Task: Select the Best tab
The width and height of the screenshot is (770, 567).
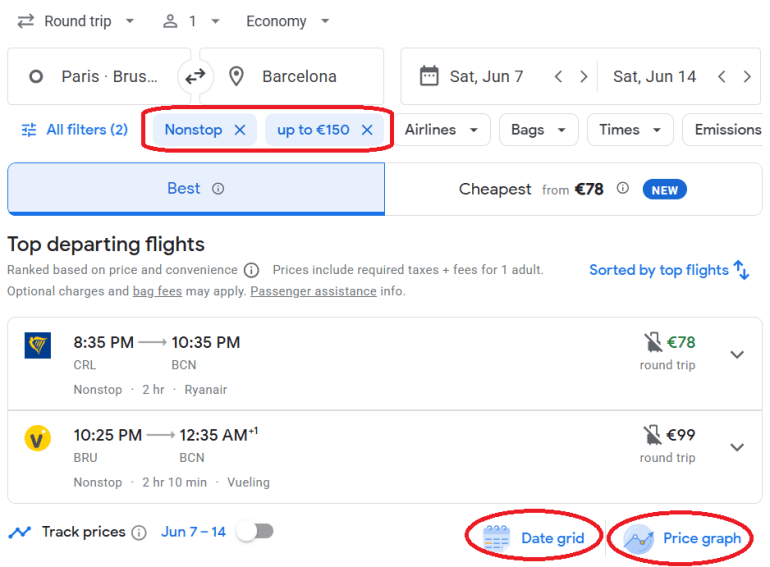Action: pyautogui.click(x=184, y=189)
